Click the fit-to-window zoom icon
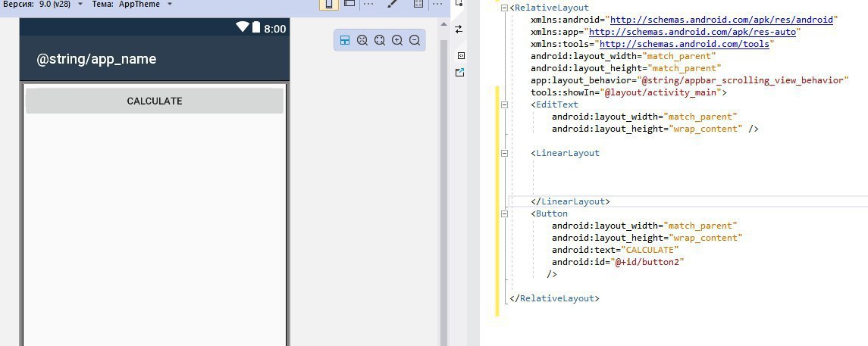Image resolution: width=868 pixels, height=346 pixels. [x=380, y=40]
